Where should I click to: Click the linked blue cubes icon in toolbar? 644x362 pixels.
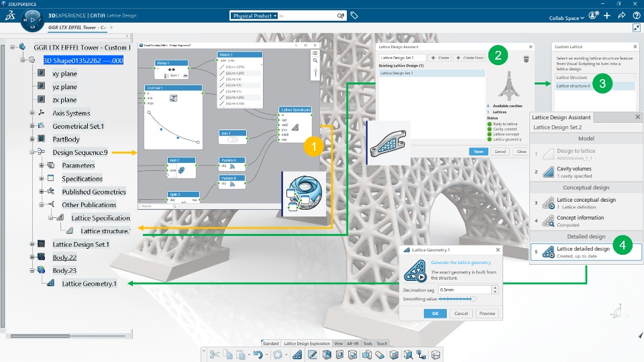pyautogui.click(x=421, y=355)
